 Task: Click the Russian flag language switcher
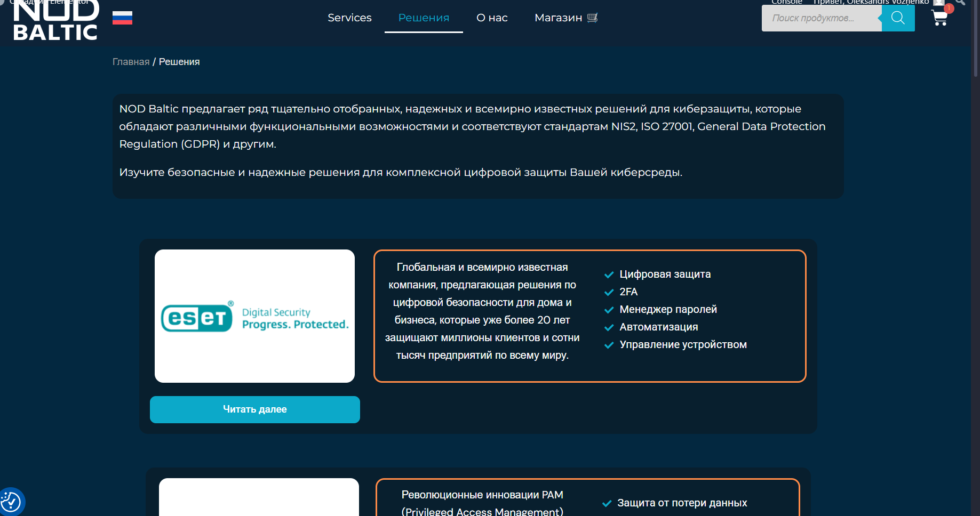coord(122,18)
